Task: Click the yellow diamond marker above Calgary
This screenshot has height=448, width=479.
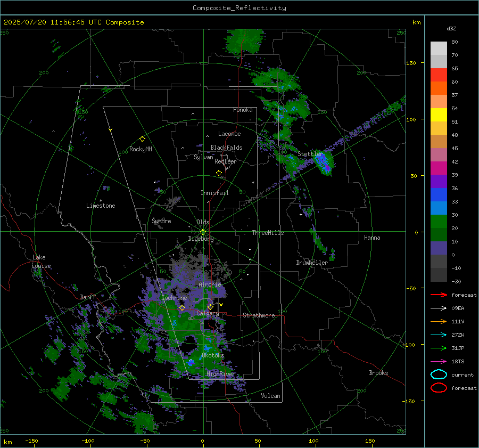Action: (210, 307)
